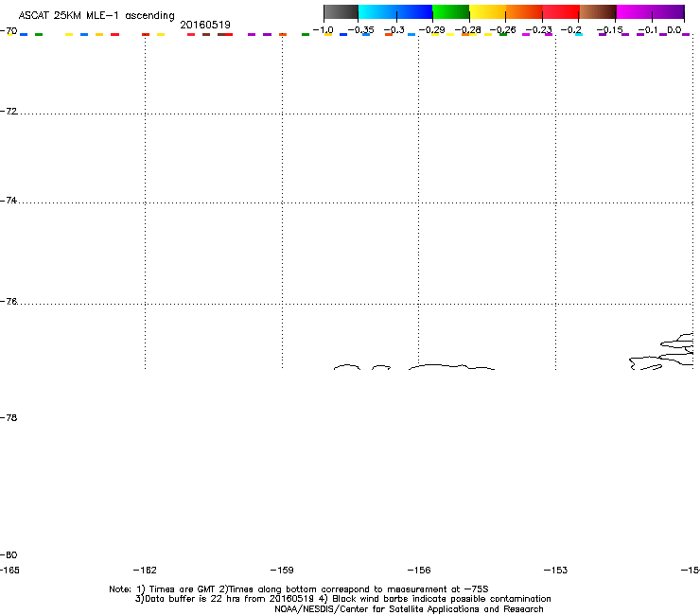Click the 20160519 date stamp beside the title

click(205, 25)
